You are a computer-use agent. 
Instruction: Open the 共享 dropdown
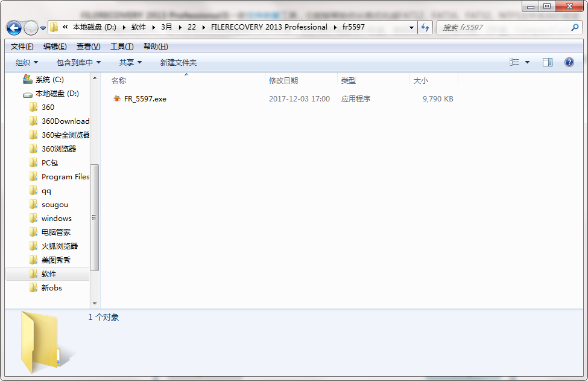[x=130, y=62]
